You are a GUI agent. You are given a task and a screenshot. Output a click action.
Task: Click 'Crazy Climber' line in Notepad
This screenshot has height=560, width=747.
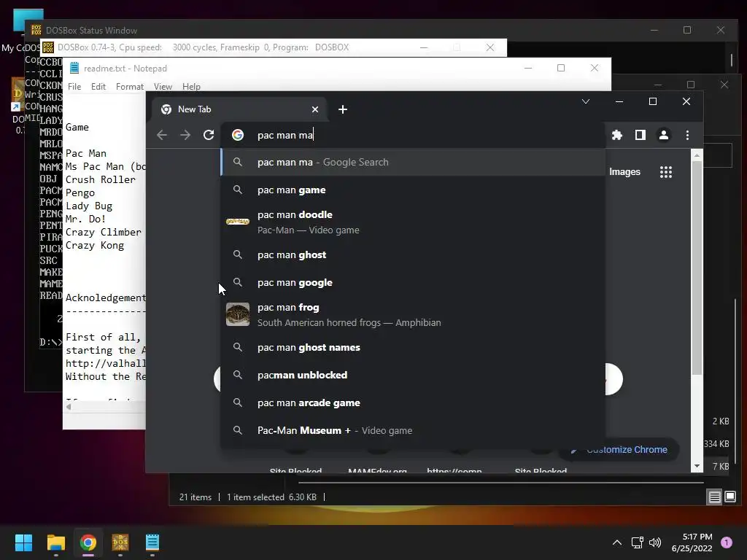pos(104,233)
